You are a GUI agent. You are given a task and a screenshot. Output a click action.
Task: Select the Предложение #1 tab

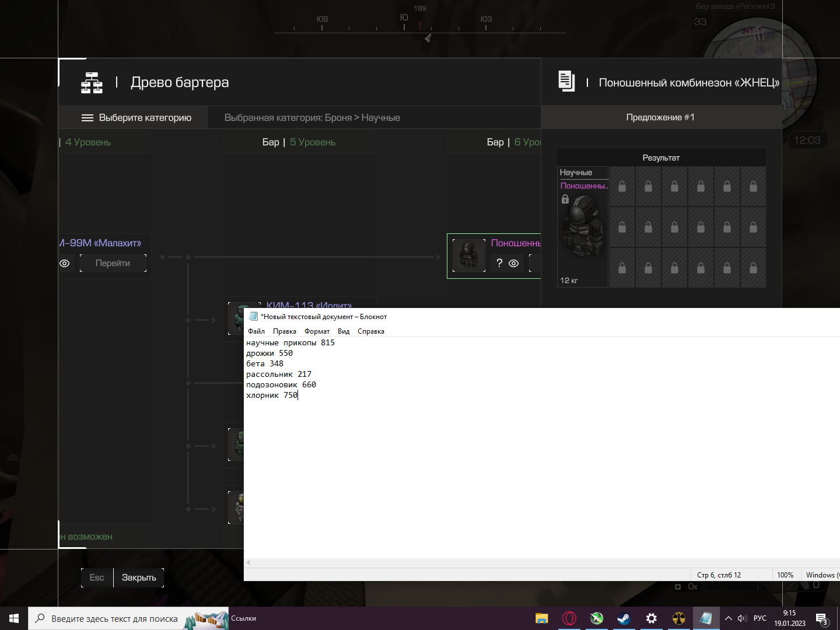660,117
